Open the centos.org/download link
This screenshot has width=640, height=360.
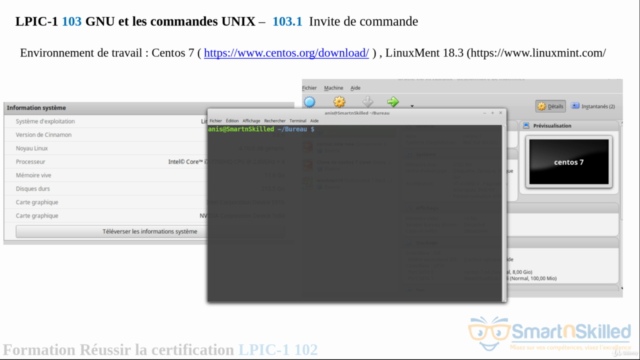286,53
